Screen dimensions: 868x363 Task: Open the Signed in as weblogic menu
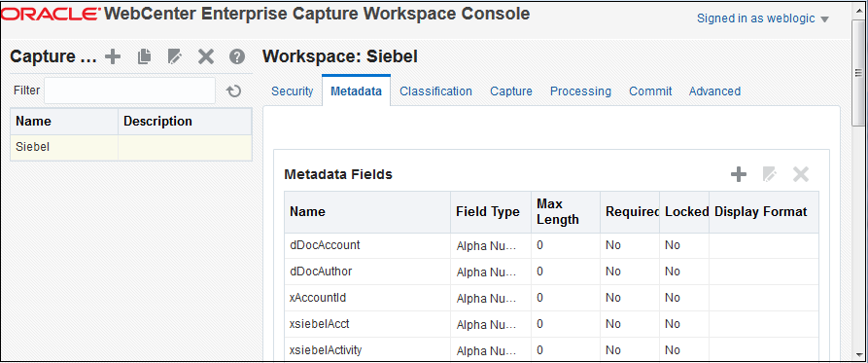coord(763,18)
